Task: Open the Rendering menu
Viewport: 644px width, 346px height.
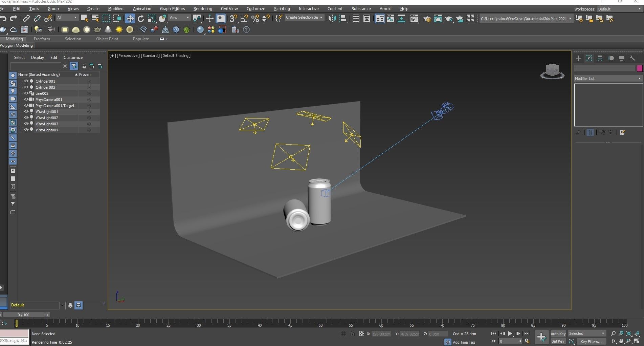Action: point(203,9)
